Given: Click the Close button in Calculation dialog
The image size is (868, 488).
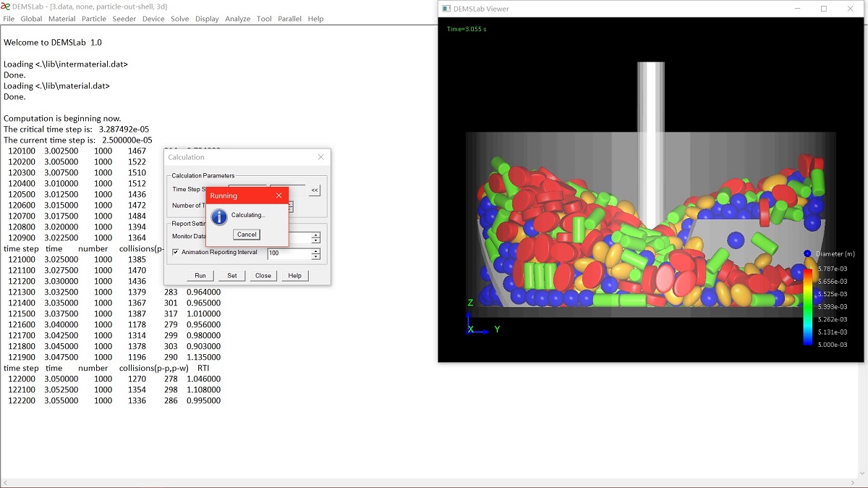Looking at the screenshot, I should 263,275.
